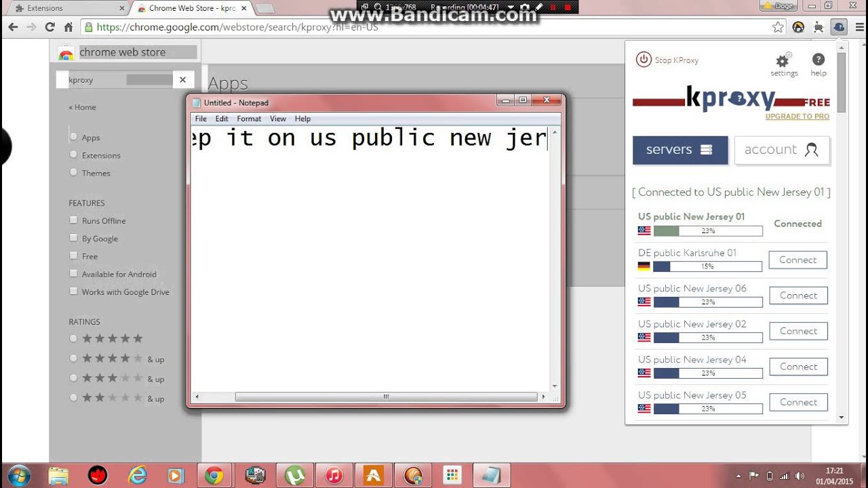Open Notepad's Edit menu
This screenshot has height=488, width=868.
click(222, 119)
